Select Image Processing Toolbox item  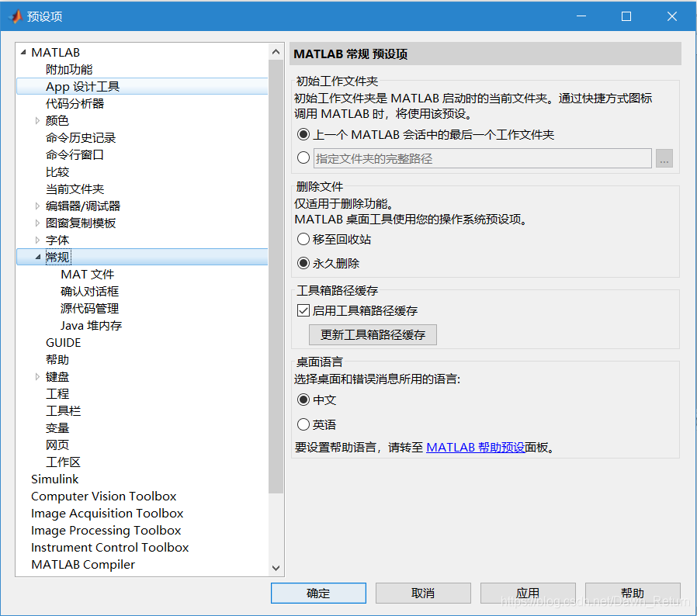pyautogui.click(x=106, y=530)
